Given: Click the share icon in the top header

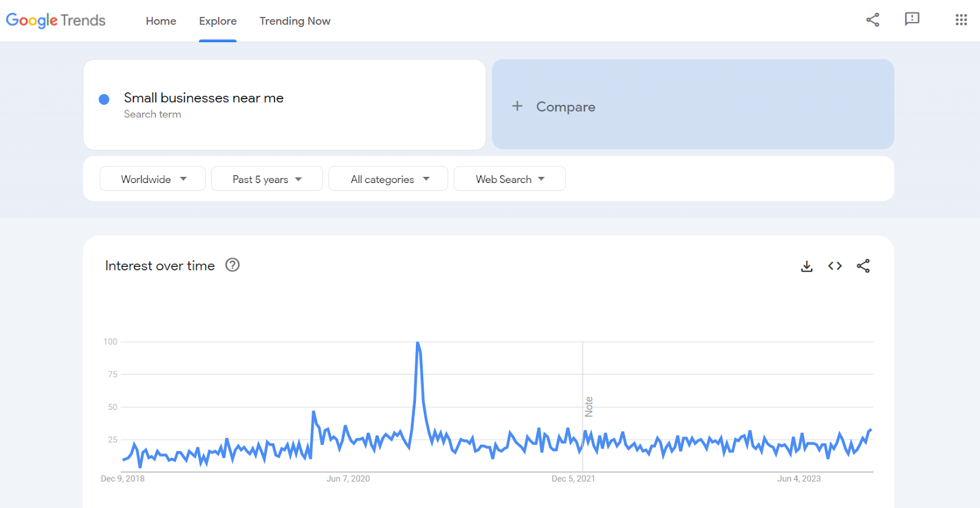Looking at the screenshot, I should [x=873, y=20].
